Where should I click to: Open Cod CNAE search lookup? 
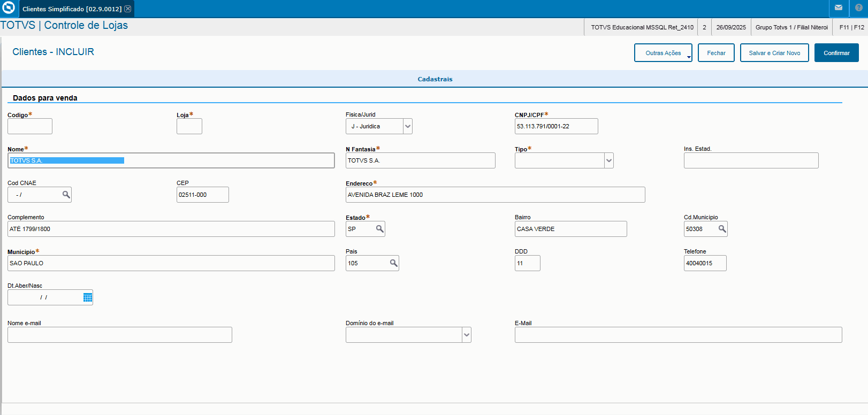(66, 195)
